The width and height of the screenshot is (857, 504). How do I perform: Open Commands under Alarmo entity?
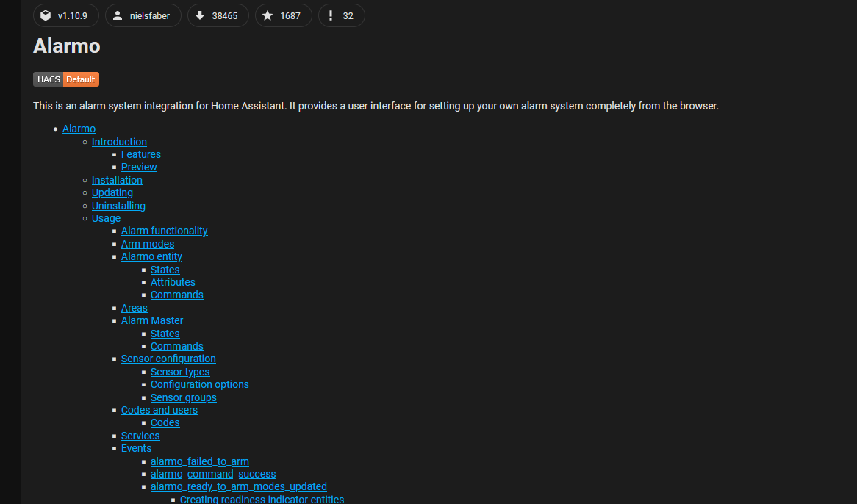[x=177, y=295]
